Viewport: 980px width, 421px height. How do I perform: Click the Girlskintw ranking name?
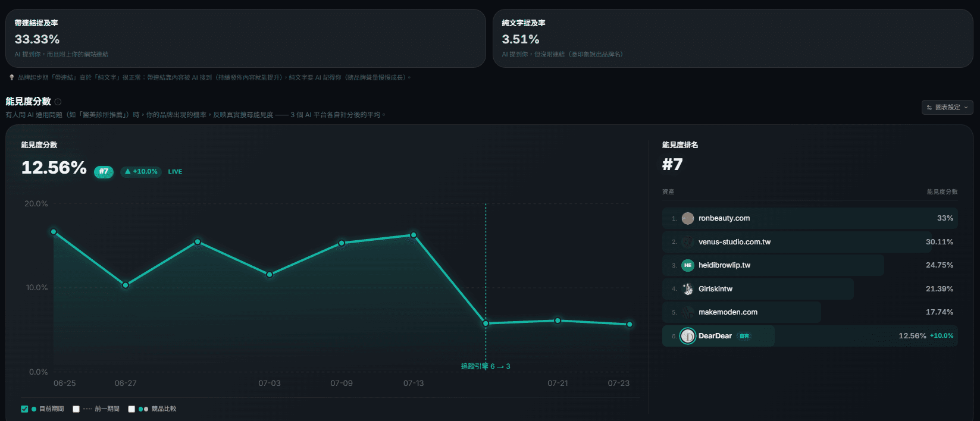[x=715, y=289]
